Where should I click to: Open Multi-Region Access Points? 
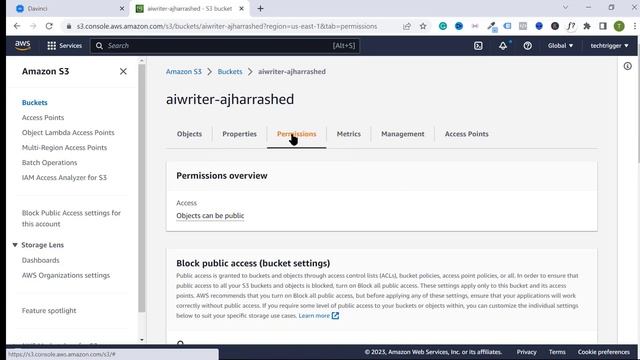pos(64,148)
